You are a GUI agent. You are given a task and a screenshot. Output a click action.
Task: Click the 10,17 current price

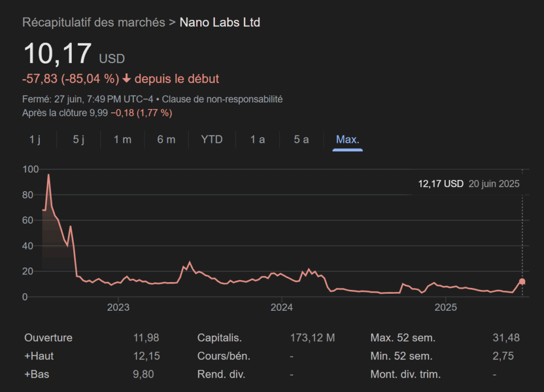click(57, 54)
